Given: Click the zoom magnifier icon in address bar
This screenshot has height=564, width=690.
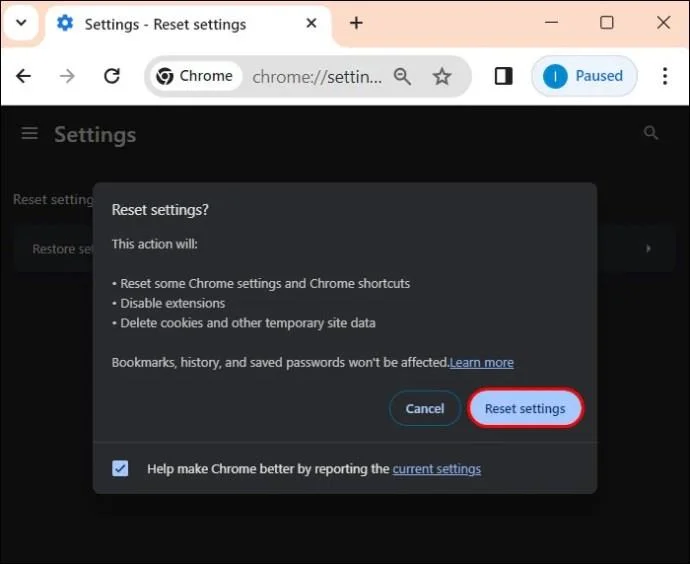Looking at the screenshot, I should [402, 76].
